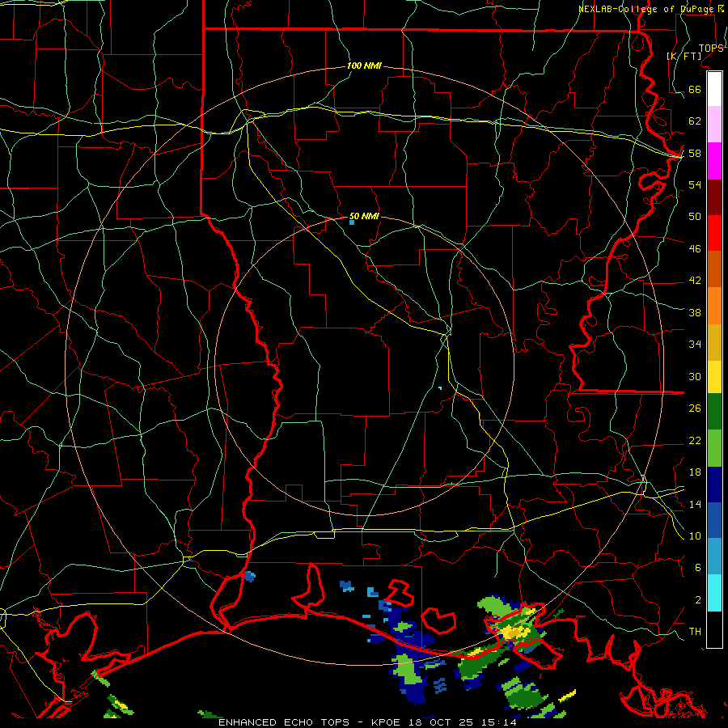Image resolution: width=728 pixels, height=728 pixels.
Task: Click the orange legend swatch
Action: point(714,306)
